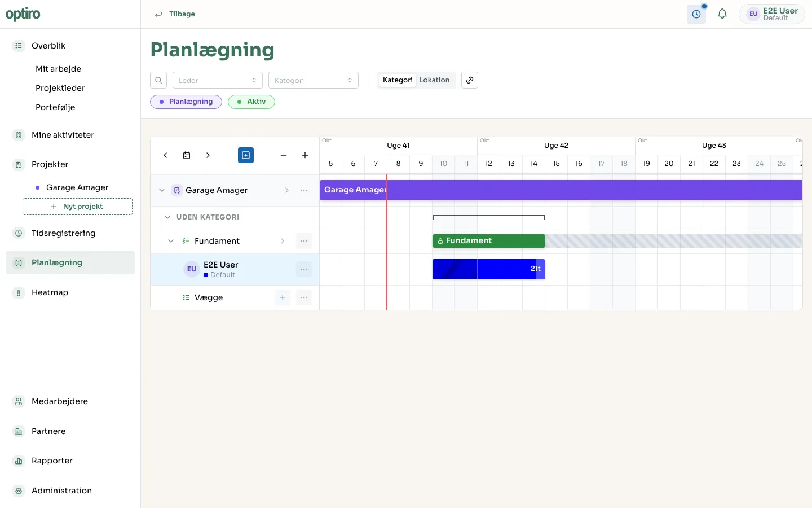Open the Kategori filter dropdown

pyautogui.click(x=314, y=80)
